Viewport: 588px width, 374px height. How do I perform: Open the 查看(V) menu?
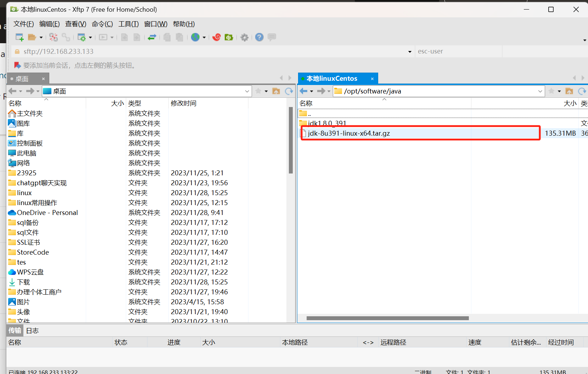pos(76,24)
